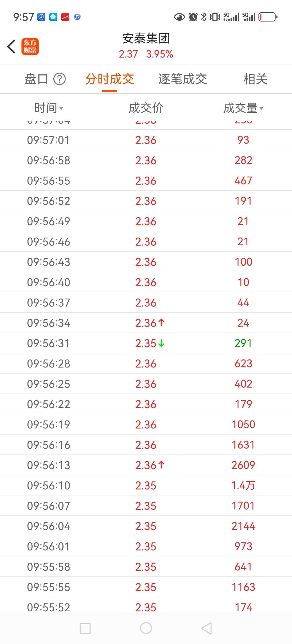This screenshot has width=292, height=644.
Task: Sort by 时间 column dropdown
Action: click(x=49, y=108)
